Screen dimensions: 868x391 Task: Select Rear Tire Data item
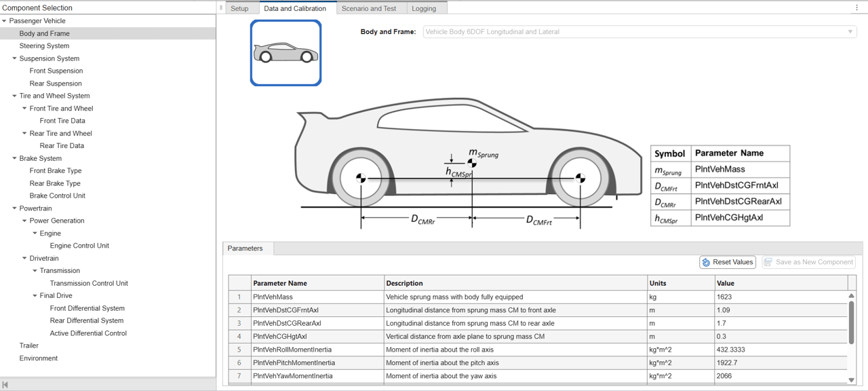pyautogui.click(x=62, y=146)
